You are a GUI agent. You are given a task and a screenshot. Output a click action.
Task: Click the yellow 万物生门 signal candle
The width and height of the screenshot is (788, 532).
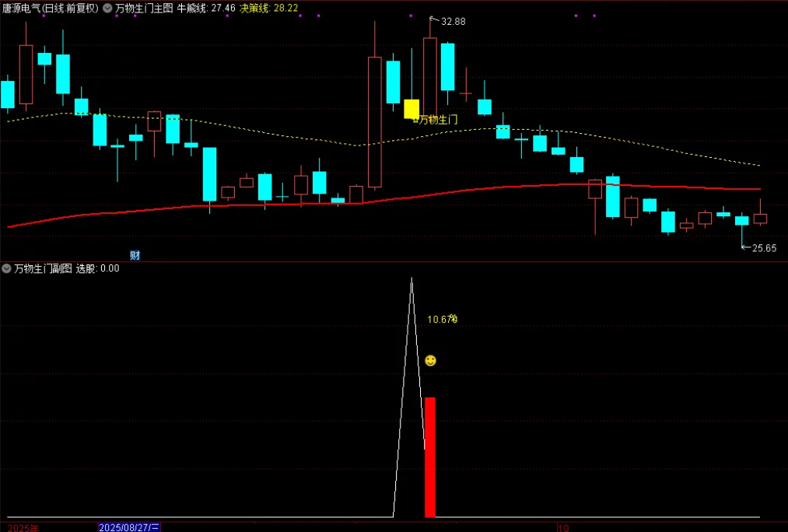click(x=412, y=108)
